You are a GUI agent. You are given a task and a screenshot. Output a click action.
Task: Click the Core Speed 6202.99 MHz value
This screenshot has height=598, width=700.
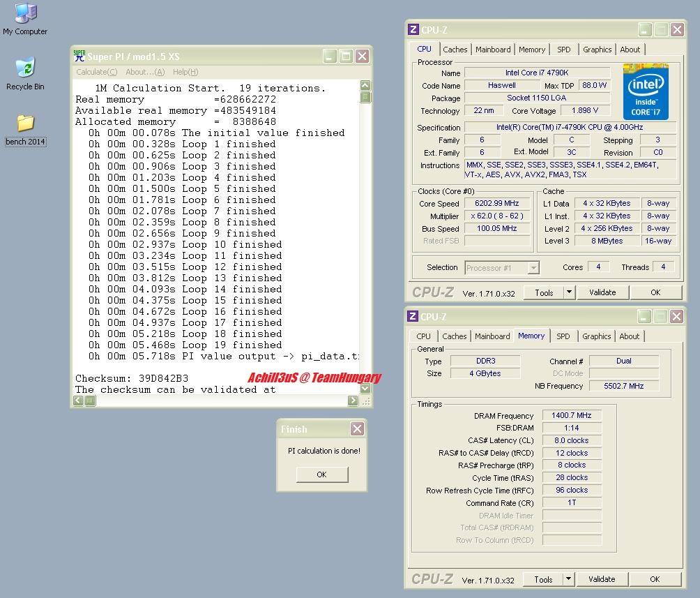pyautogui.click(x=497, y=203)
